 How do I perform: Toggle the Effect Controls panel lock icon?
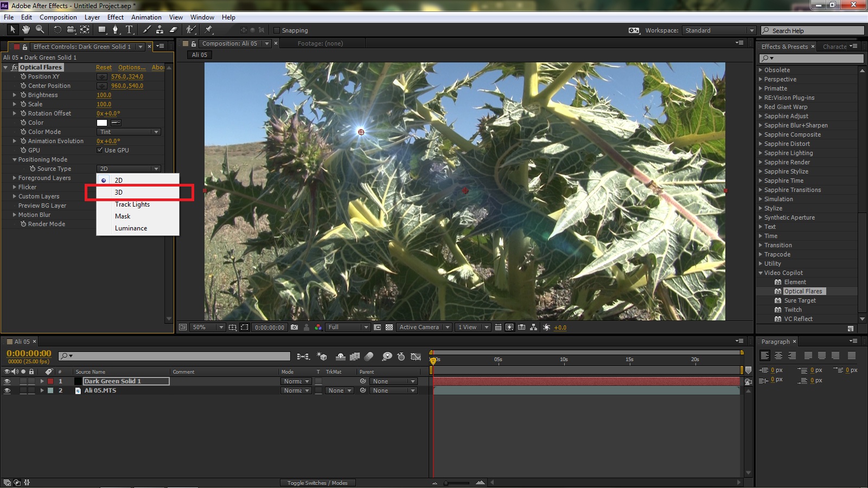coord(24,47)
